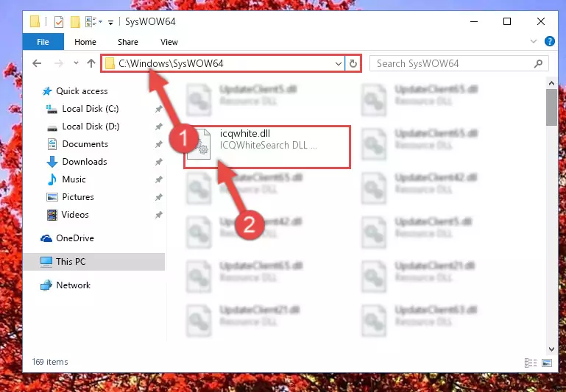Click the pin icon next to Videos

point(158,215)
